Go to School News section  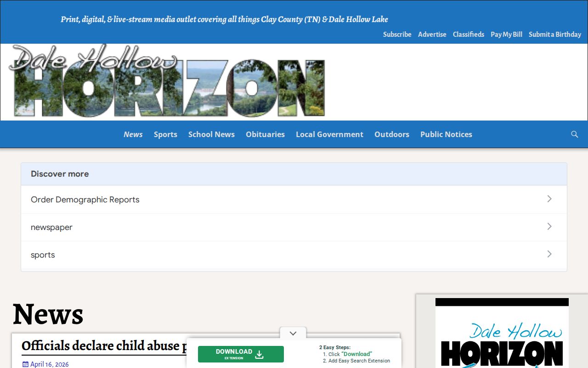[x=211, y=134]
